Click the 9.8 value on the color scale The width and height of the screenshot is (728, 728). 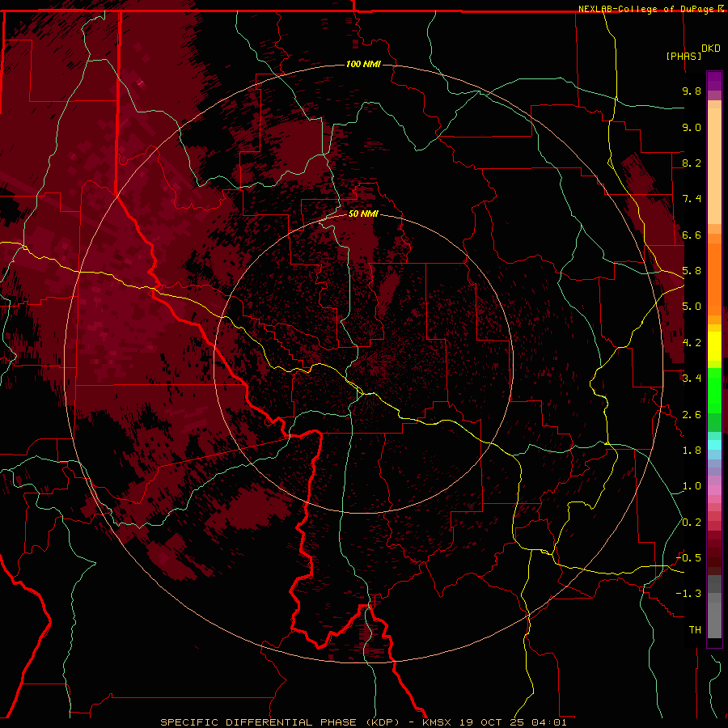point(692,91)
